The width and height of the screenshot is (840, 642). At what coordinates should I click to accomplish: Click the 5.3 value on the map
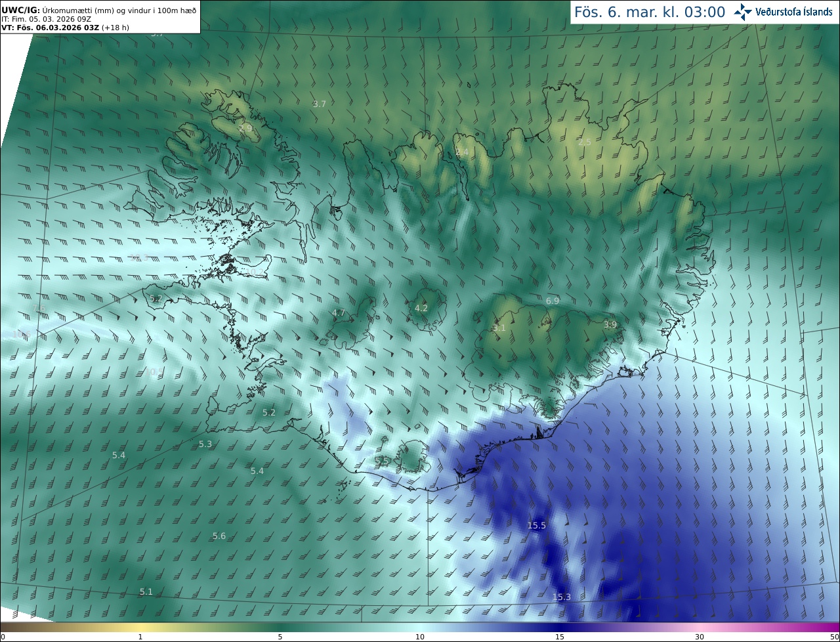tap(205, 444)
